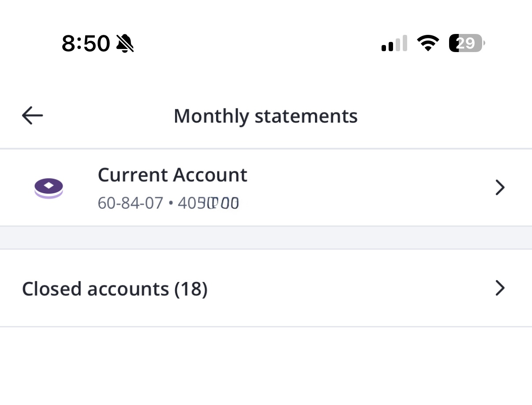Tap the bullet separator in account details
The image size is (532, 405).
[170, 204]
